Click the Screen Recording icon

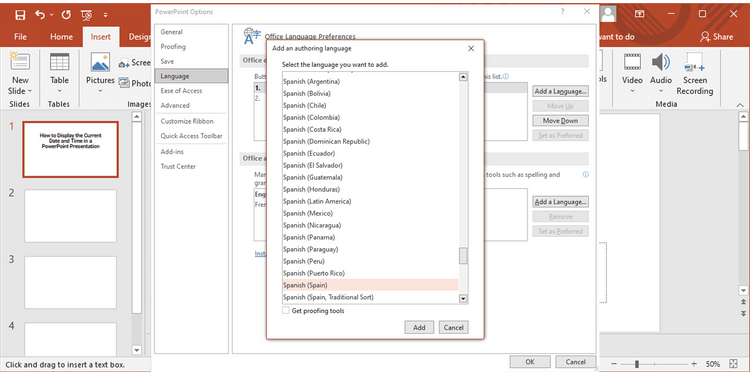[694, 62]
